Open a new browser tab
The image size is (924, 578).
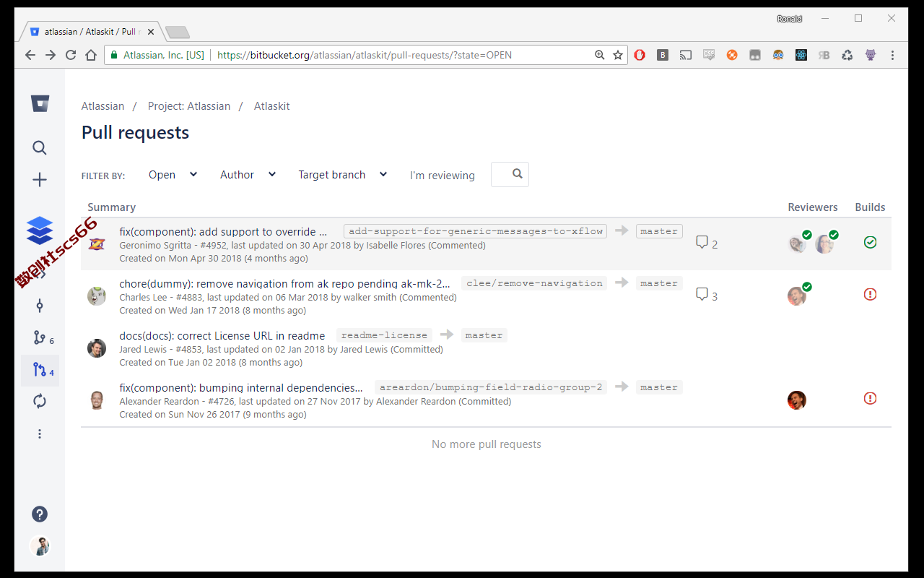(177, 32)
